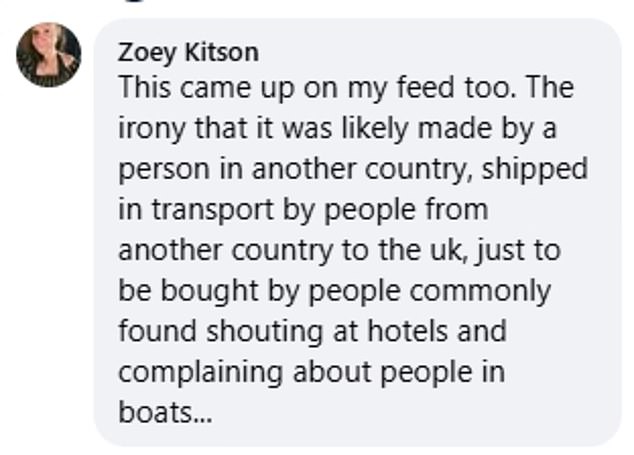Click the words 'This came' starting the comment
Image resolution: width=634 pixels, height=455 pixels.
tap(185, 87)
